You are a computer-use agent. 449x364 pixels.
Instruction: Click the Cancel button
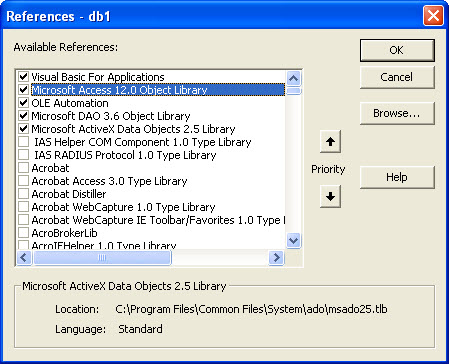tap(397, 77)
